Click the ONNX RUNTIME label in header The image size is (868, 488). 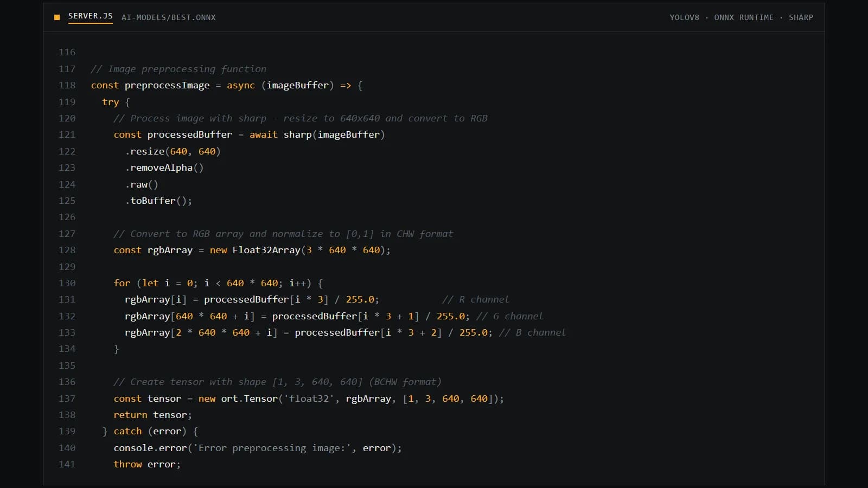744,17
